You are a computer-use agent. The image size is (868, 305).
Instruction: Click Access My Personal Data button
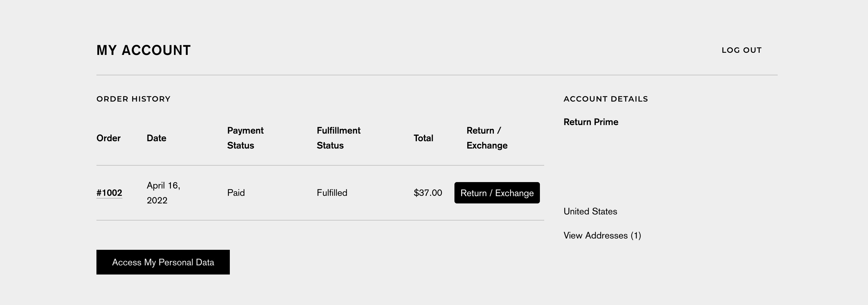coord(163,262)
